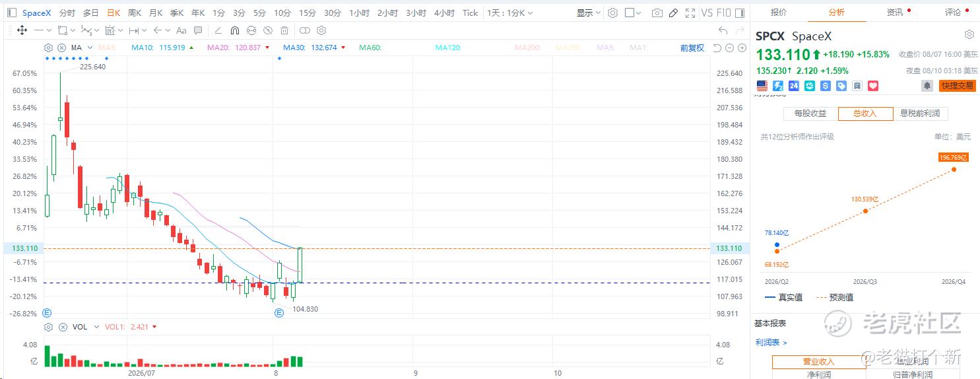Select the 息税前利润 EBIT button
The height and width of the screenshot is (379, 980).
click(x=920, y=114)
